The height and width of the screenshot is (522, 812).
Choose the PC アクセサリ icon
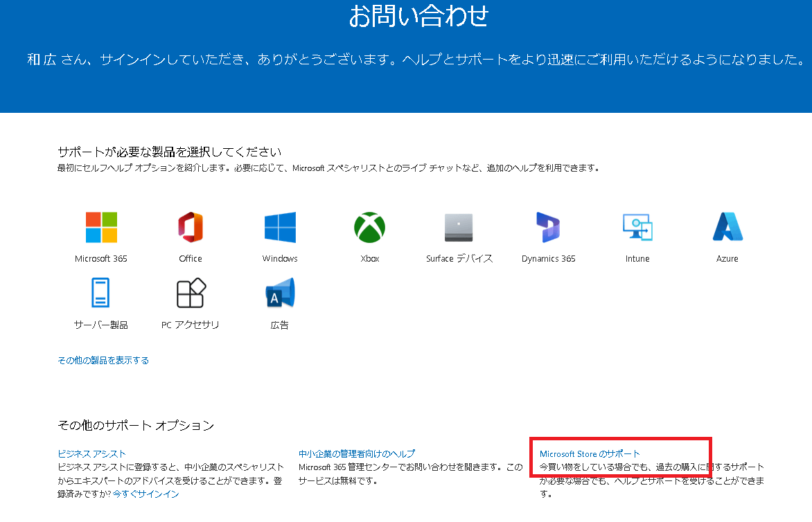pos(191,293)
